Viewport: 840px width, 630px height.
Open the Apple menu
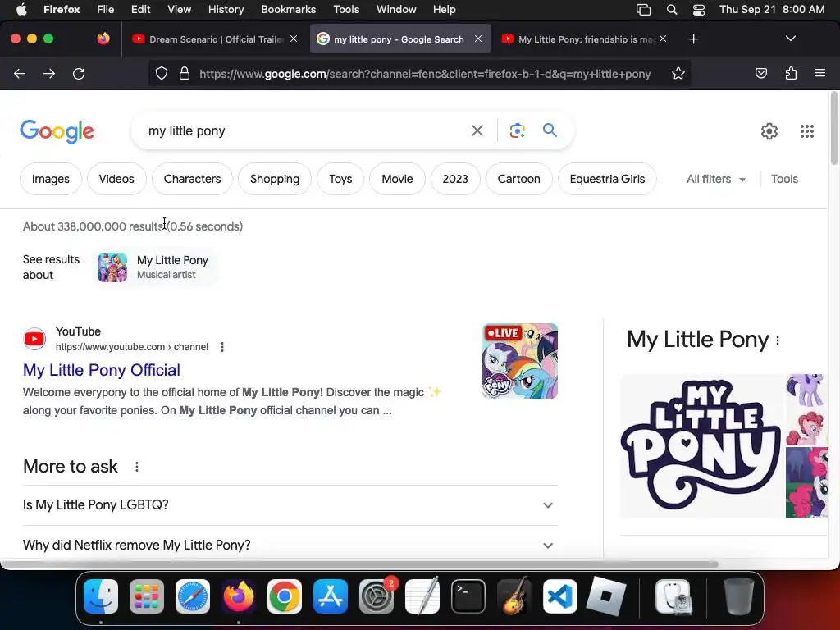[x=21, y=10]
